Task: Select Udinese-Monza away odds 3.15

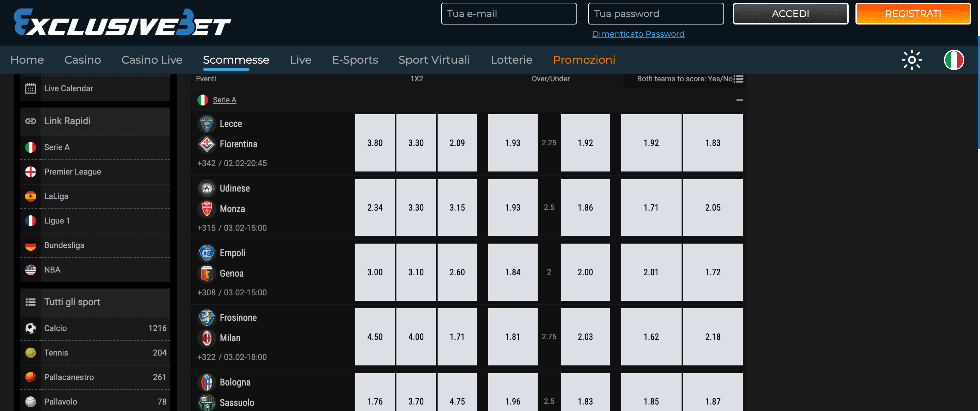Action: [457, 208]
